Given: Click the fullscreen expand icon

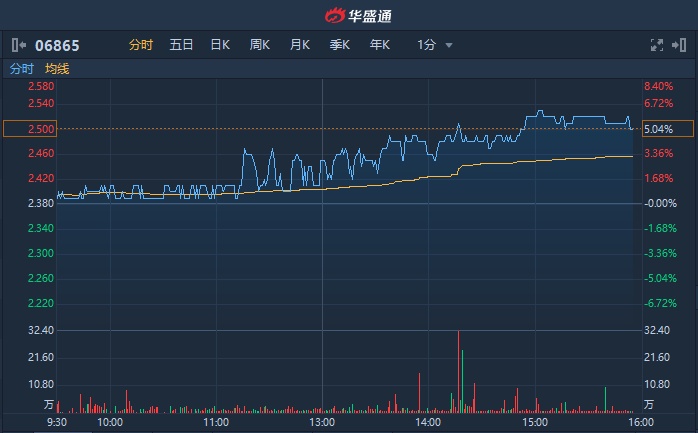Looking at the screenshot, I should 657,45.
